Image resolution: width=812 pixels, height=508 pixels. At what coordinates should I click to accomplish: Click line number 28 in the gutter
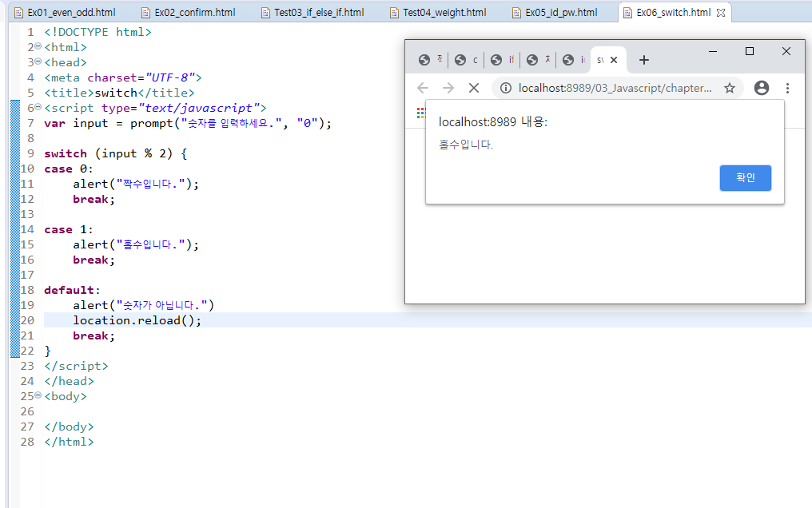[x=27, y=442]
